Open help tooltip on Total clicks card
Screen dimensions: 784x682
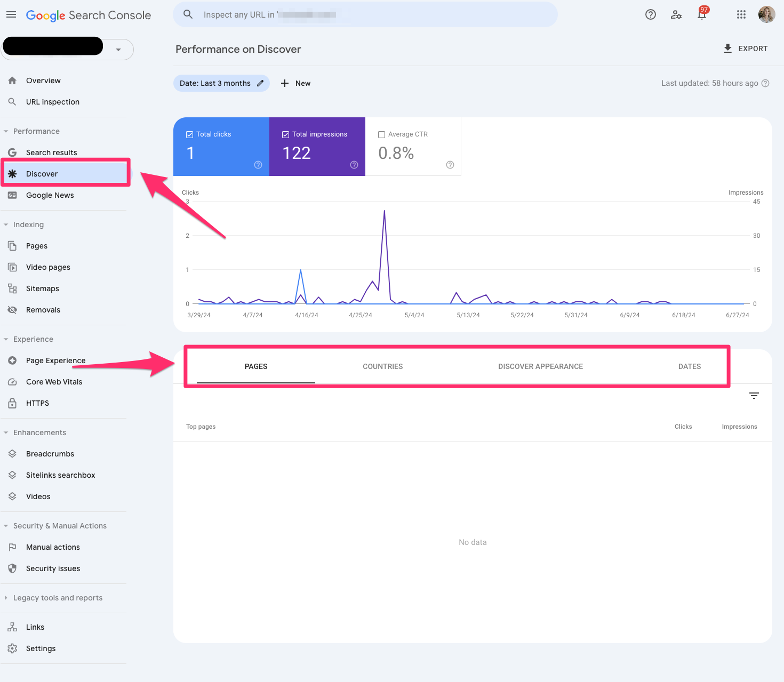258,165
